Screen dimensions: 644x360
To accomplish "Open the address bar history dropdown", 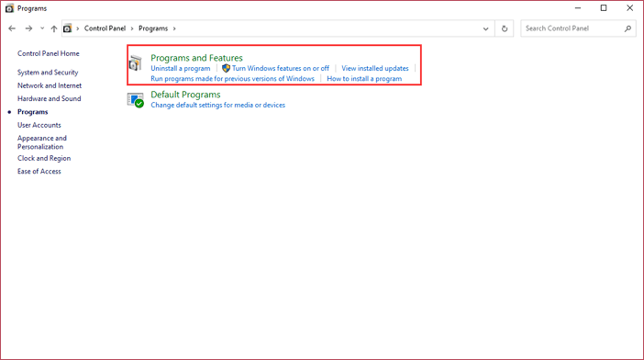I will tap(486, 28).
